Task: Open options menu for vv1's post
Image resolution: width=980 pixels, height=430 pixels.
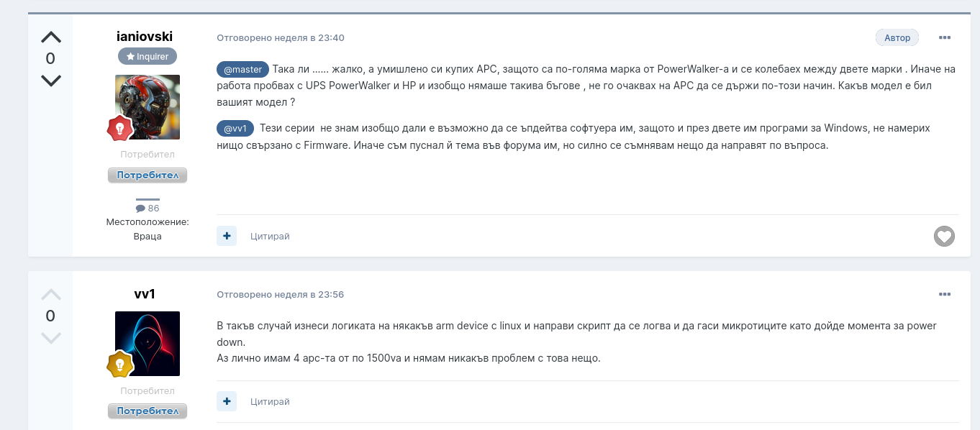Action: click(x=945, y=294)
